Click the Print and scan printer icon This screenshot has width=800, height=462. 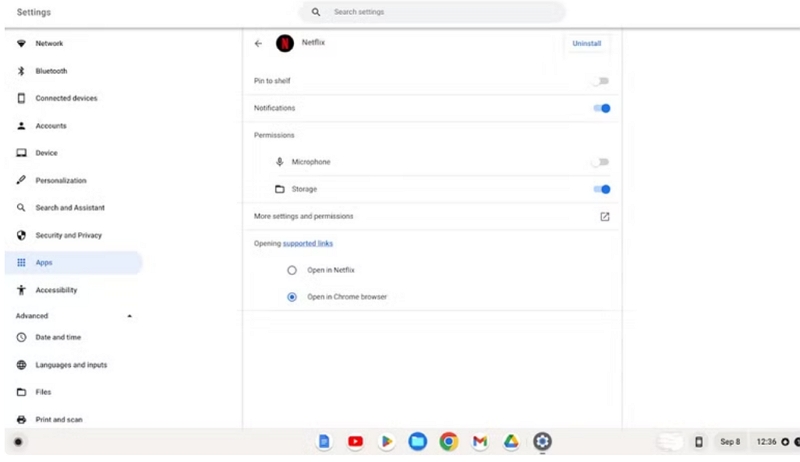(21, 420)
